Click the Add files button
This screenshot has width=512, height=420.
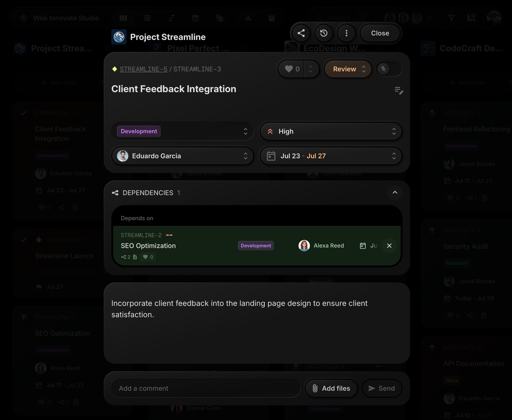[x=331, y=388]
